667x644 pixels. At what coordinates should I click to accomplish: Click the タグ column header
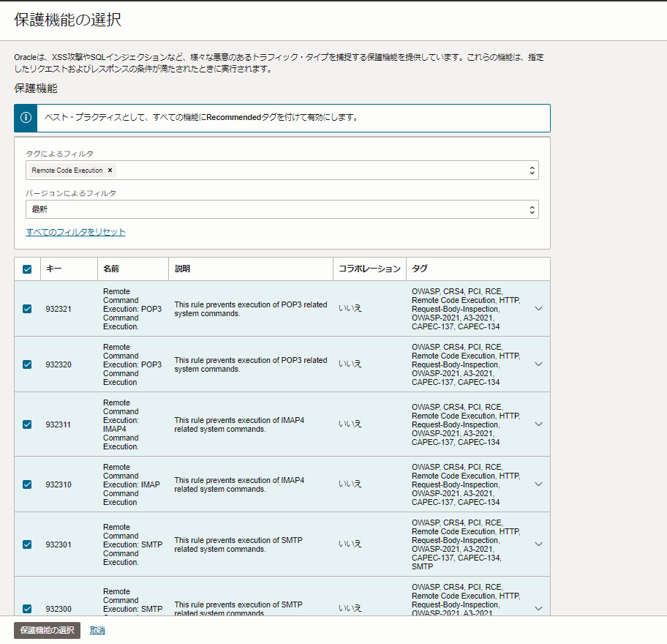[420, 269]
